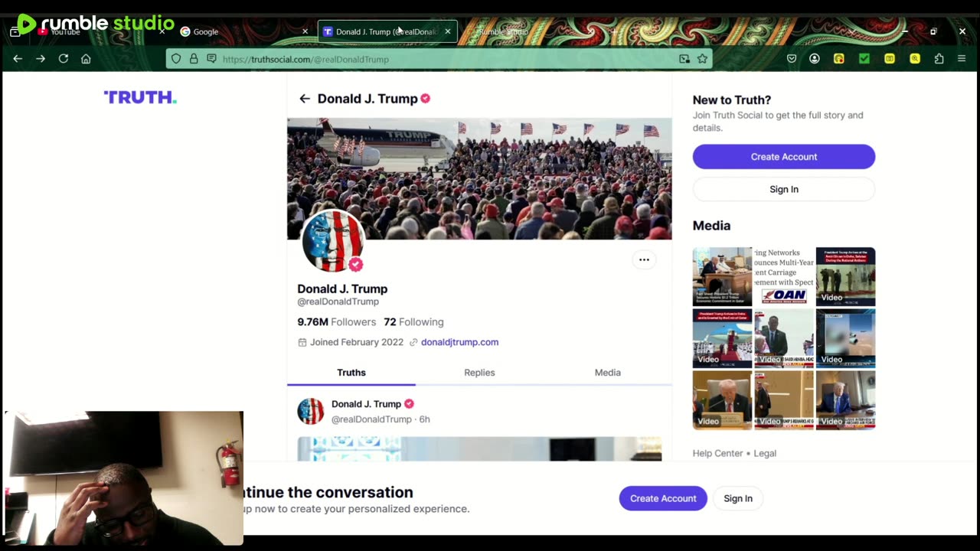Open the browser hamburger menu
Screen dimensions: 980x551
[962, 59]
